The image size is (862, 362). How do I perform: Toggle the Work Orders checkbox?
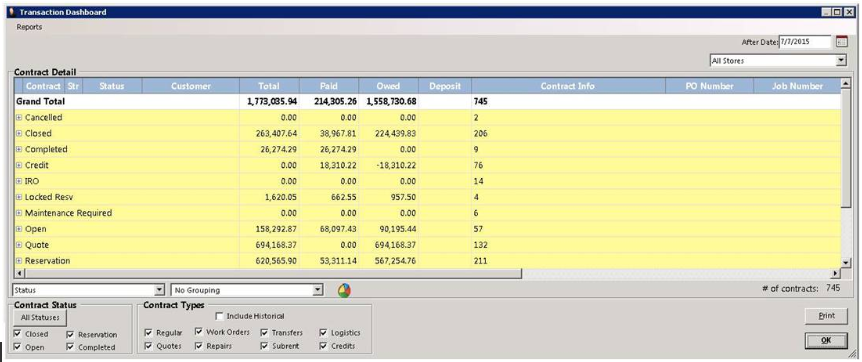(x=198, y=332)
